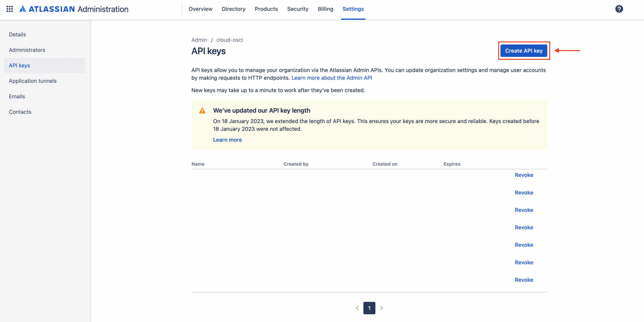This screenshot has height=322, width=644.
Task: Open Learn more about the Admin API
Action: (x=332, y=78)
